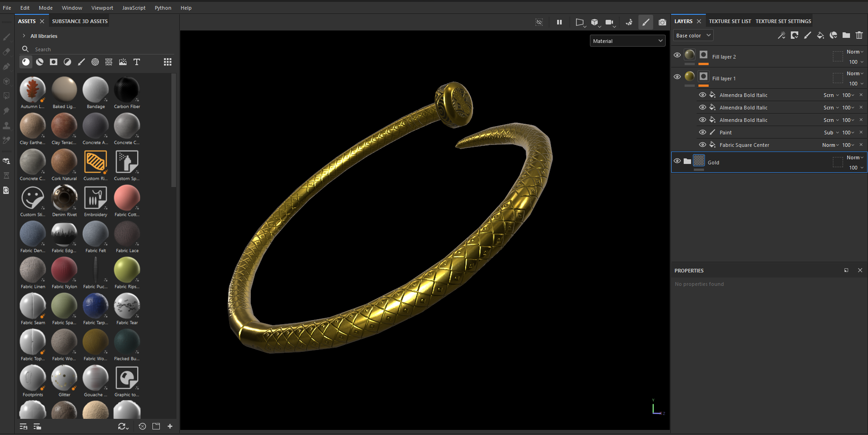Screen dimensions: 868x435
Task: Click the smart material wand icon
Action: tap(781, 36)
